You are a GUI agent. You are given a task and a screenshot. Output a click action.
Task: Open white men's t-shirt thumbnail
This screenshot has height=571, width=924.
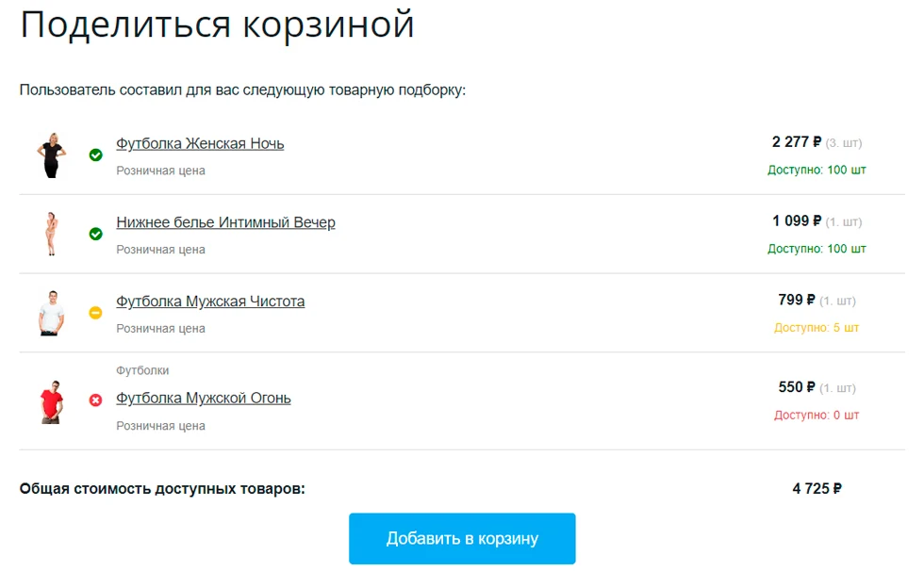pos(51,313)
